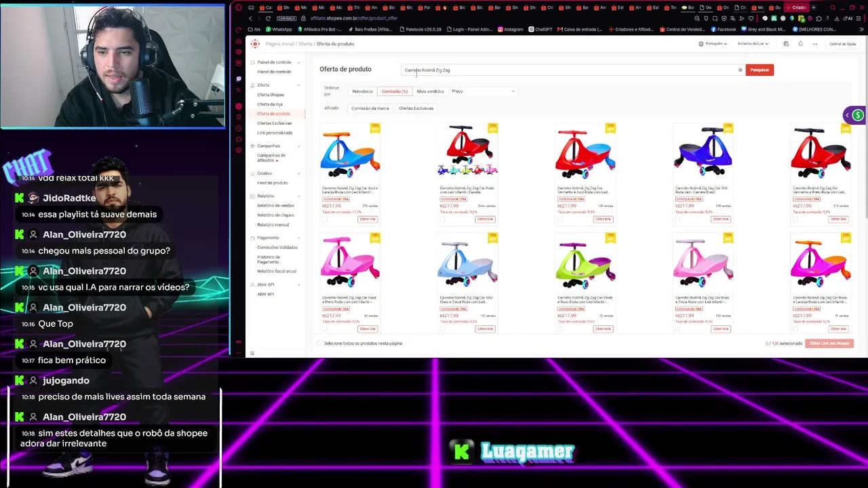
Task: Open the Português language dropdown
Action: pyautogui.click(x=713, y=43)
